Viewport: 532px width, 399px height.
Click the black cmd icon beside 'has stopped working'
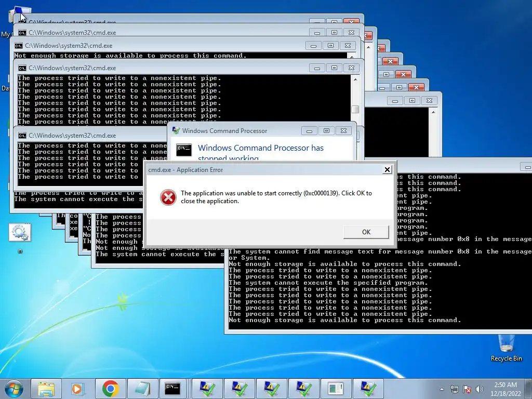184,150
